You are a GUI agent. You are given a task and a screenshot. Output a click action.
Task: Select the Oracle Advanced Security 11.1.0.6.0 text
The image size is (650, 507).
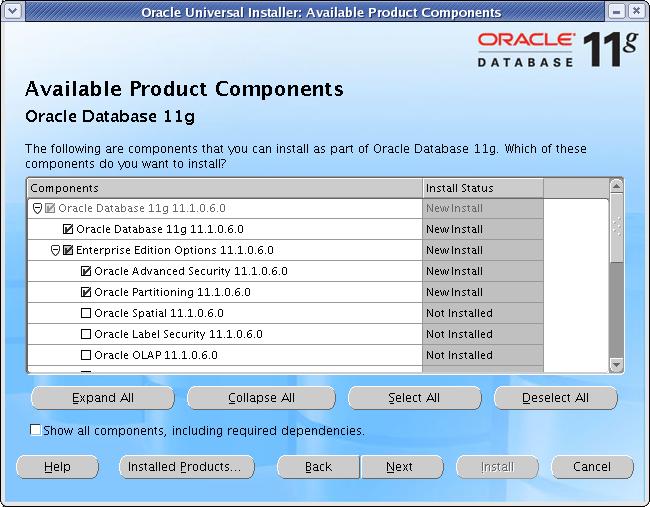coord(191,271)
